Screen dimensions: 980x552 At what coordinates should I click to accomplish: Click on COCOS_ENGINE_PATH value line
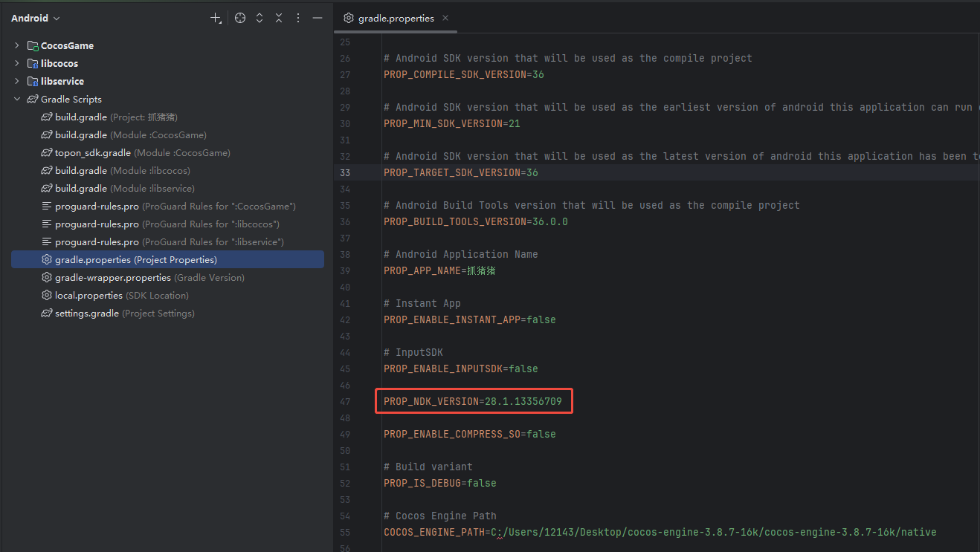click(660, 532)
